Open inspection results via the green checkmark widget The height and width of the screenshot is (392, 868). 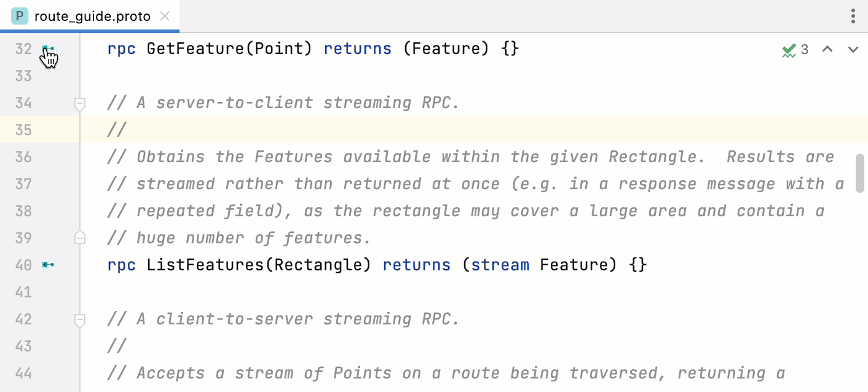pyautogui.click(x=790, y=49)
